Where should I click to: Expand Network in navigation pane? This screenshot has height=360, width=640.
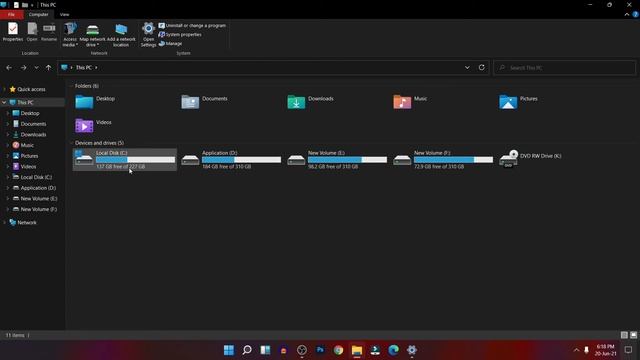4,222
